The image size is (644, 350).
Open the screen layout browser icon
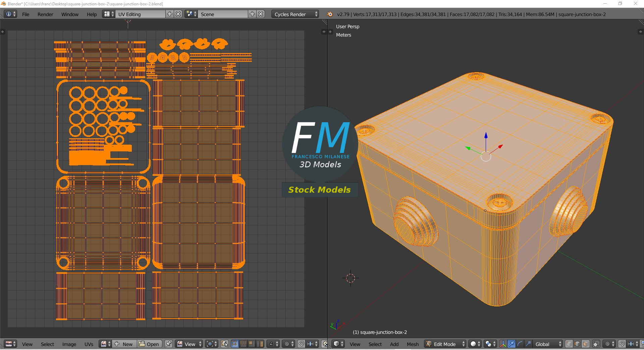point(108,14)
